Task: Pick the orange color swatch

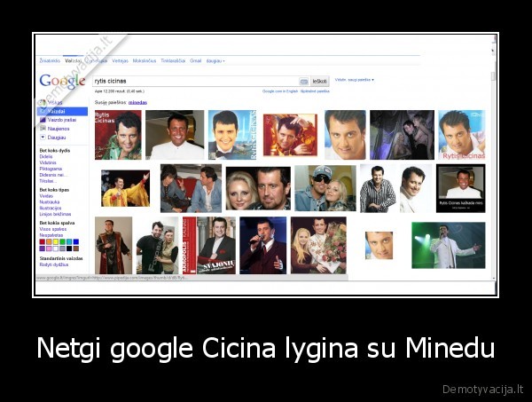Action: pyautogui.click(x=49, y=241)
